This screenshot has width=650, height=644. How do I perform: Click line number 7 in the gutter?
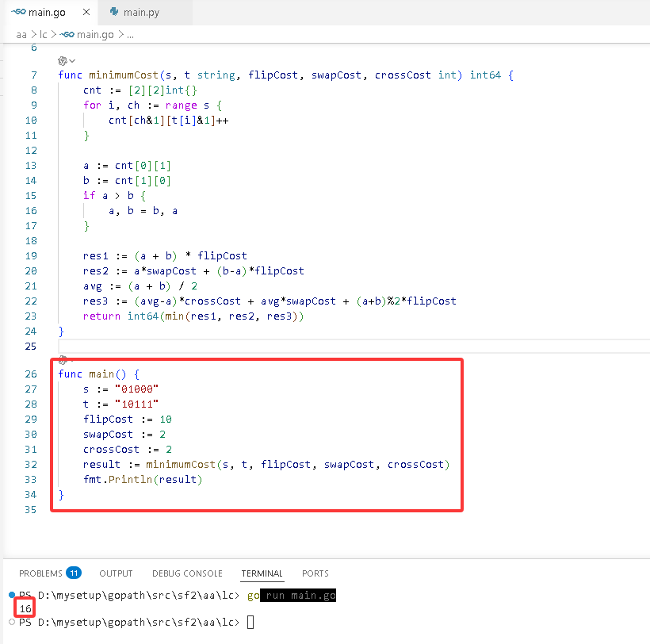point(34,75)
